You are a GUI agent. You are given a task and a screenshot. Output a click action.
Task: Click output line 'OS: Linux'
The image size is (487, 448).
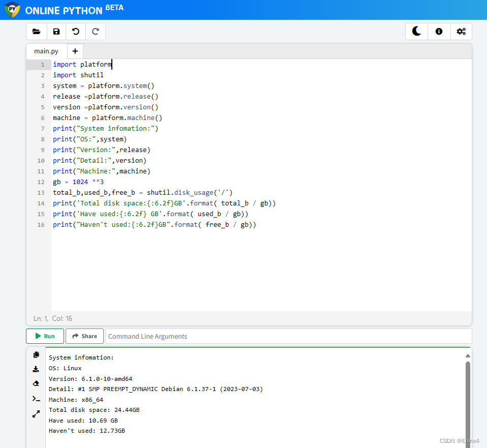click(65, 368)
